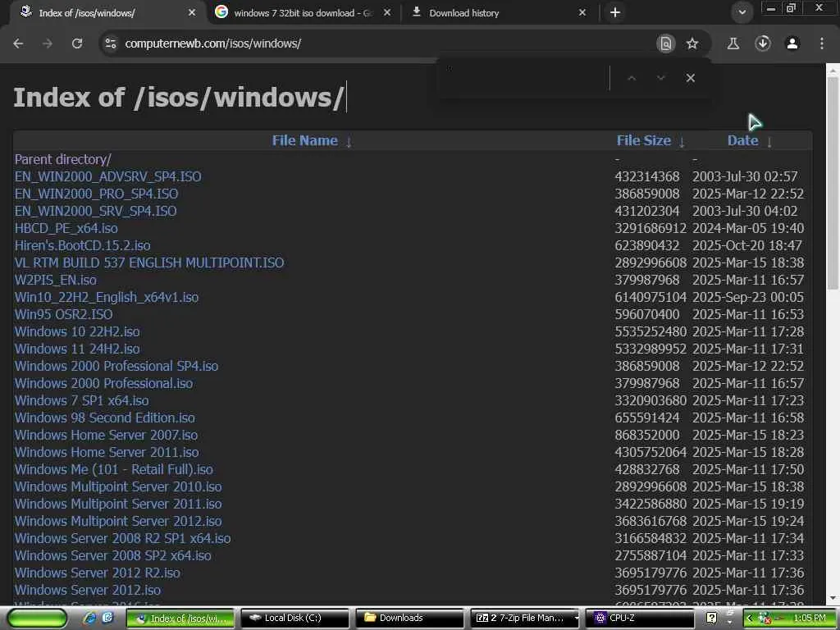Click Win95 OSR2.ISO link
Screen dimensions: 840x630
point(64,314)
